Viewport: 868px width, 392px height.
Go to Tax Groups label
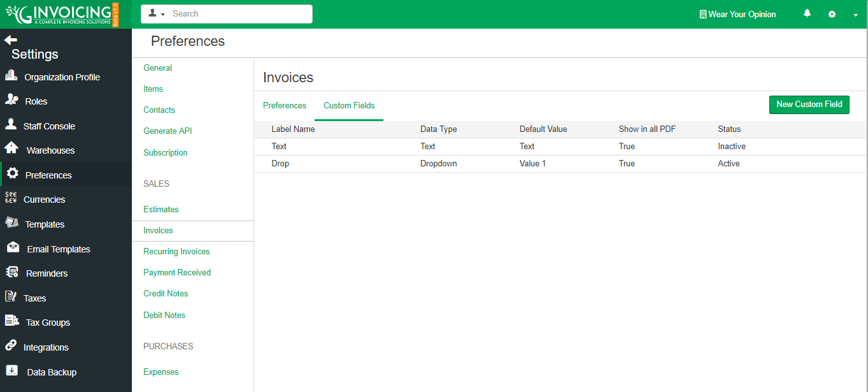pyautogui.click(x=48, y=323)
